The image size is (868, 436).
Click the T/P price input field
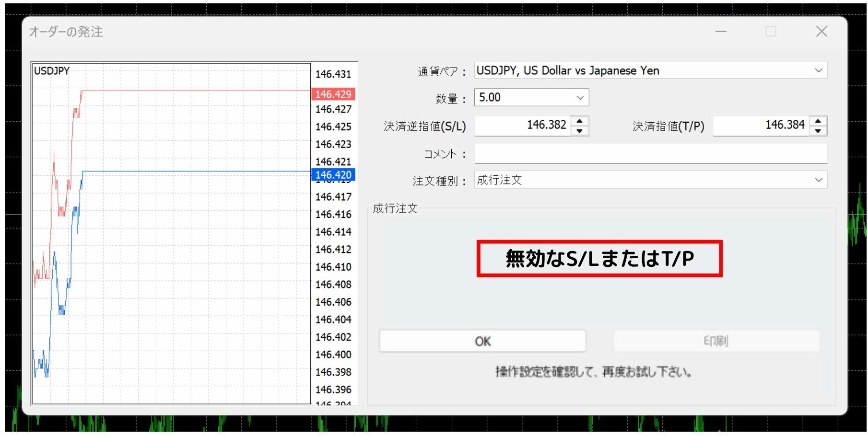coord(761,126)
